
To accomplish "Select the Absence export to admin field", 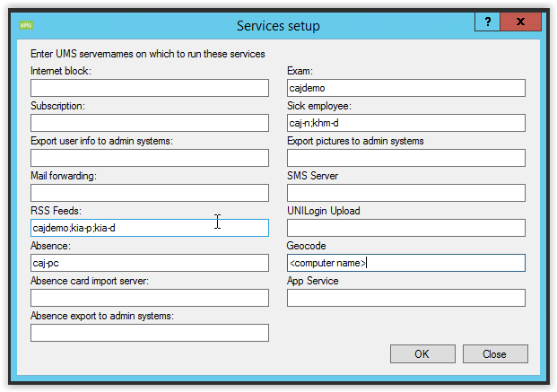I will [150, 333].
